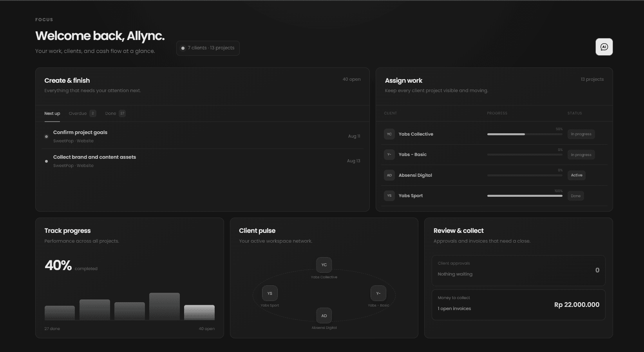Click the 40 open count in Create & finish
Screen dimensions: 644x352
tap(351, 79)
